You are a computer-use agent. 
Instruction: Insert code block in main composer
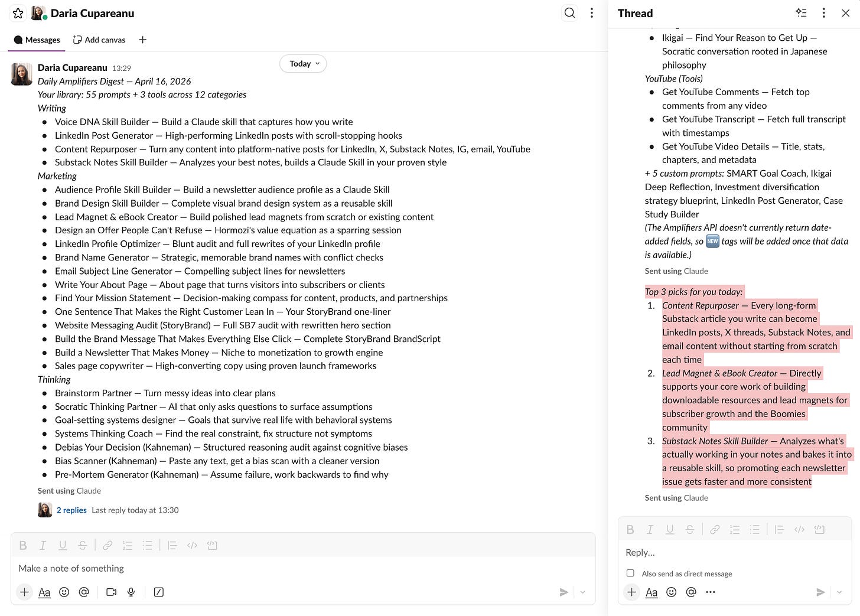tap(212, 545)
